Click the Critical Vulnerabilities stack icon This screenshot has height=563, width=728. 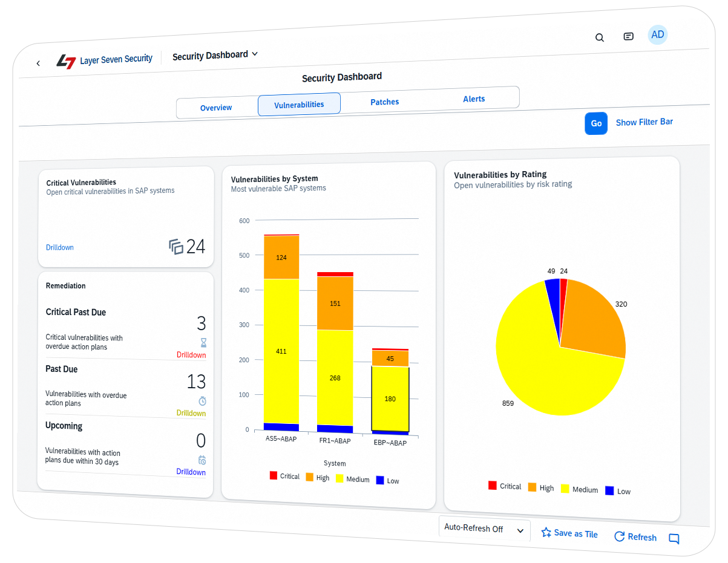(x=176, y=246)
